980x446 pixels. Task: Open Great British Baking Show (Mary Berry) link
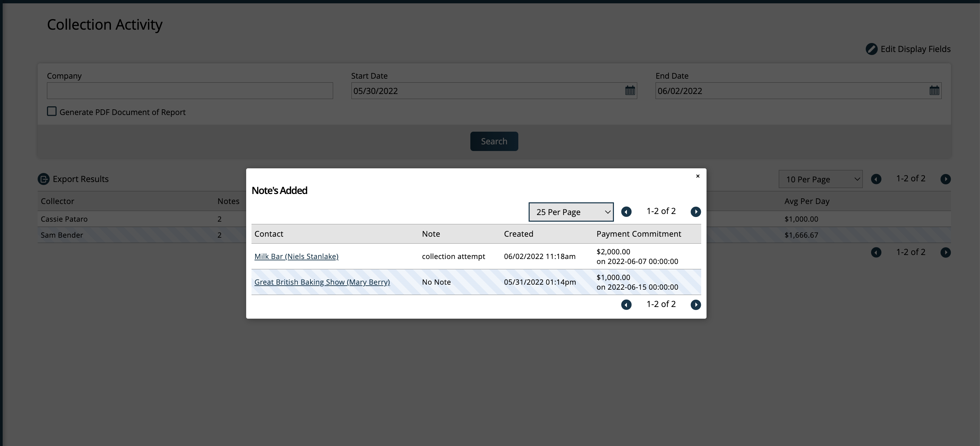tap(322, 282)
